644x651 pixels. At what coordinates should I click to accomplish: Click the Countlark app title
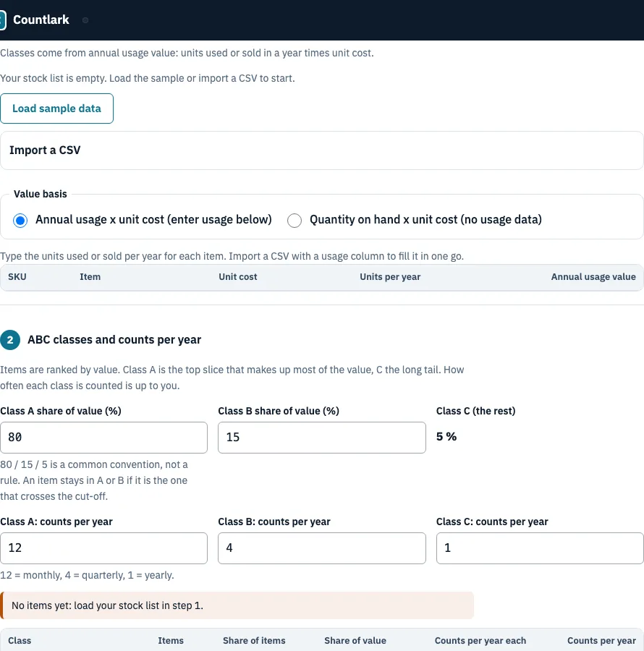41,20
